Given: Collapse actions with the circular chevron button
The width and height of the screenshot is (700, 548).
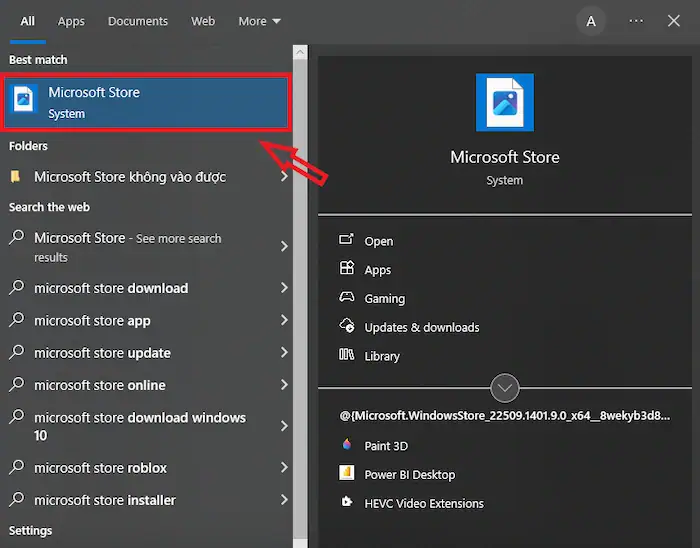Looking at the screenshot, I should pos(504,388).
